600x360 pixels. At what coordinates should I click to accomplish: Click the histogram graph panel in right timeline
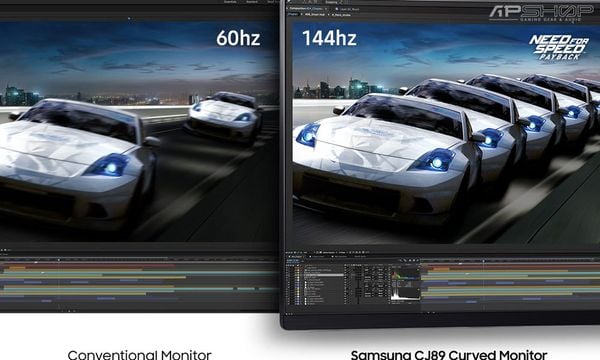[405, 282]
